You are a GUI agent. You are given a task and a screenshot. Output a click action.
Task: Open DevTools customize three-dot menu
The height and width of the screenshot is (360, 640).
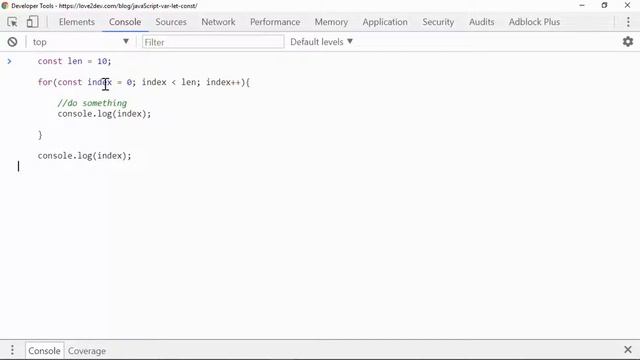click(x=628, y=22)
